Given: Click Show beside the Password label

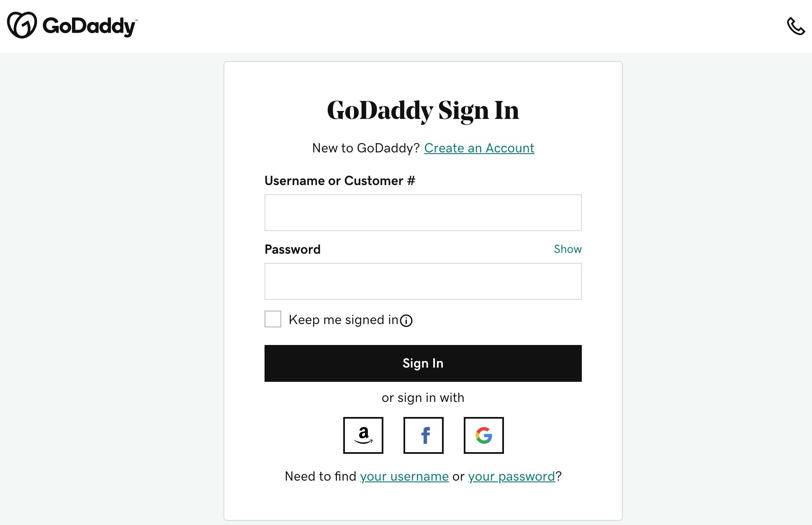Looking at the screenshot, I should tap(568, 249).
